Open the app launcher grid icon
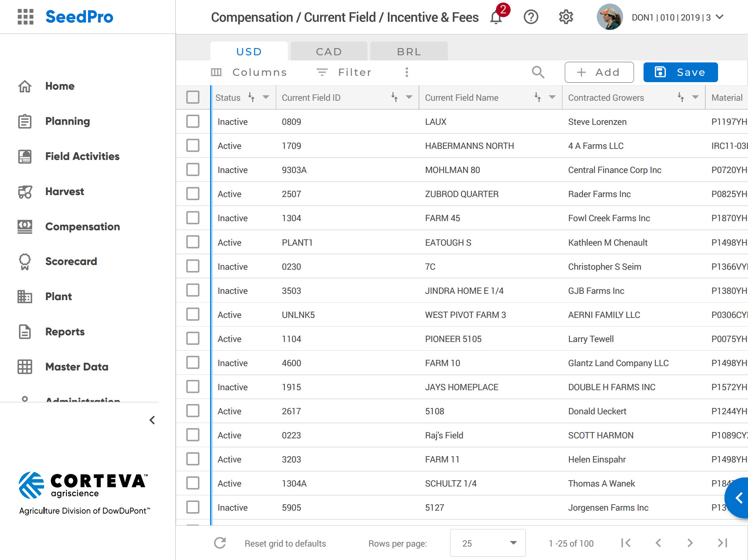 pyautogui.click(x=26, y=17)
